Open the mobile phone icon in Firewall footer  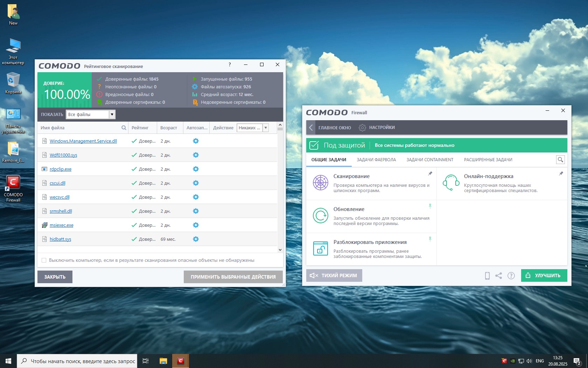(487, 276)
